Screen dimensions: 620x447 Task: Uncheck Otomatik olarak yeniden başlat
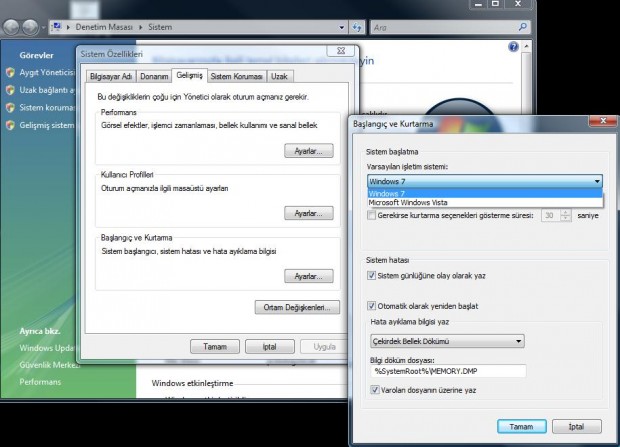point(371,306)
